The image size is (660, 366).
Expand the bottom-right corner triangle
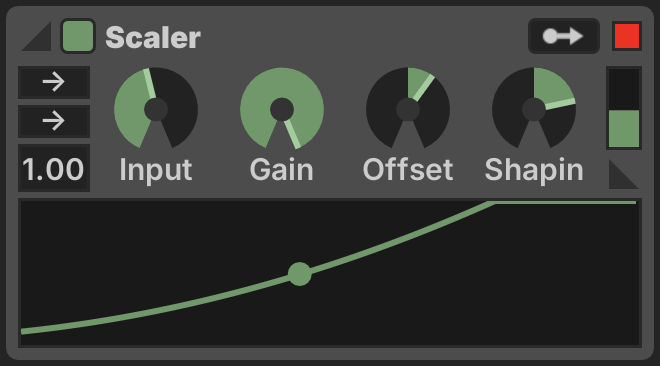[x=624, y=174]
